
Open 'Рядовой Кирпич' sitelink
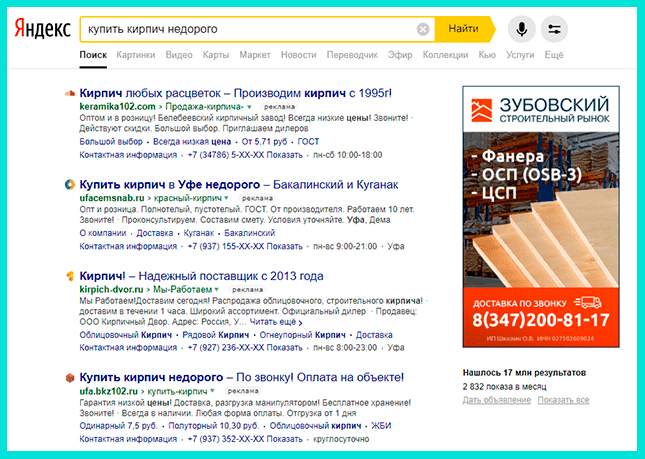[x=216, y=335]
